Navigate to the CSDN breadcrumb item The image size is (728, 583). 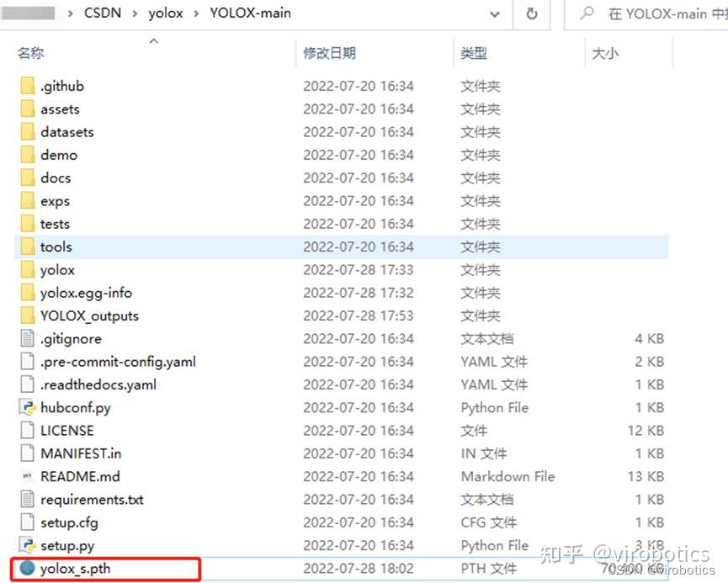[x=102, y=13]
